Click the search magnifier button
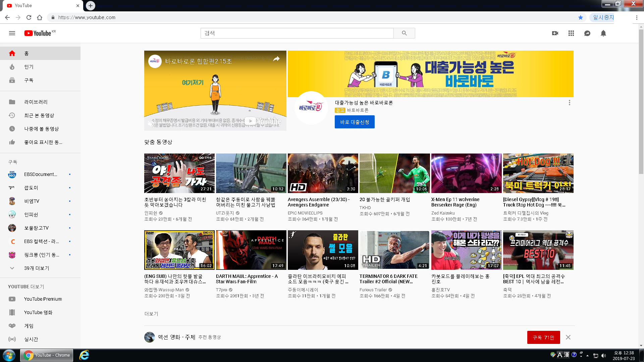644x362 pixels. pyautogui.click(x=404, y=33)
